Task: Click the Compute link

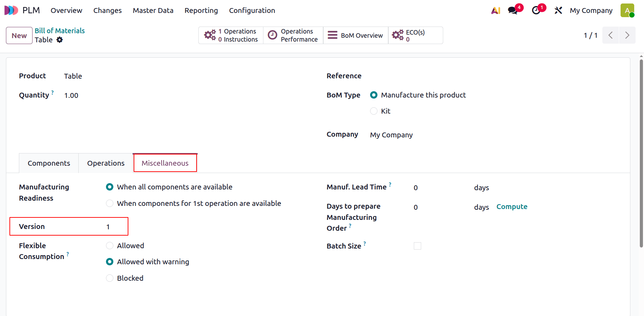Action: [512, 207]
